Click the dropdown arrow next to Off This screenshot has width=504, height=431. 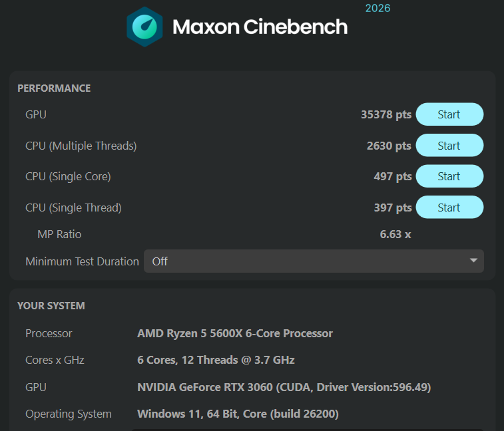(473, 261)
